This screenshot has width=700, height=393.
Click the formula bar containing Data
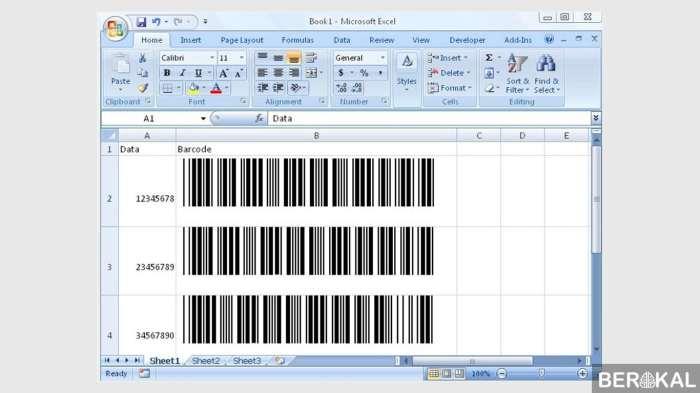coord(429,118)
